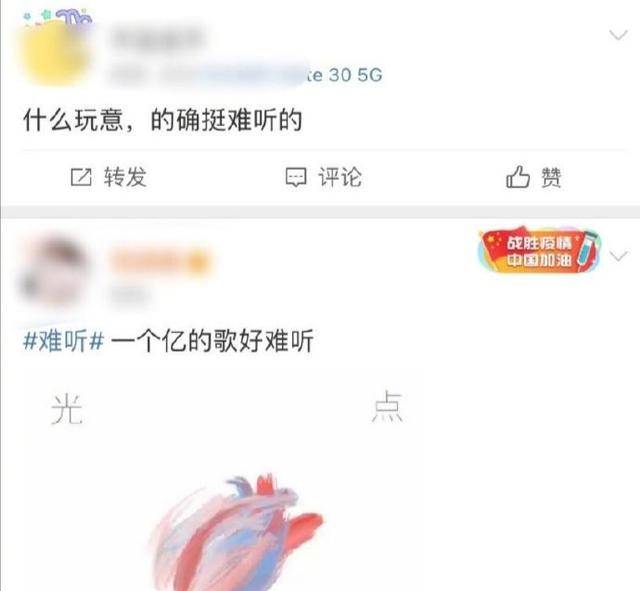Open the second poster's blurred avatar
The width and height of the screenshot is (640, 591).
tap(54, 271)
